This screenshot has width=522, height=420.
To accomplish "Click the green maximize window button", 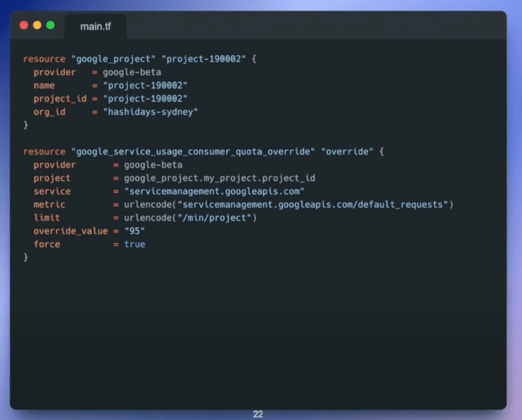I will (50, 25).
